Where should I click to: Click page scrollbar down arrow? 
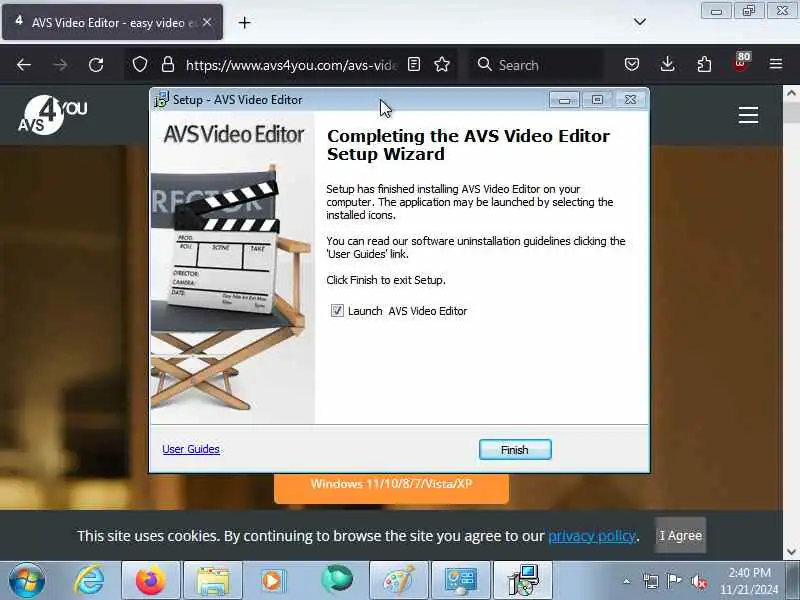[x=791, y=552]
